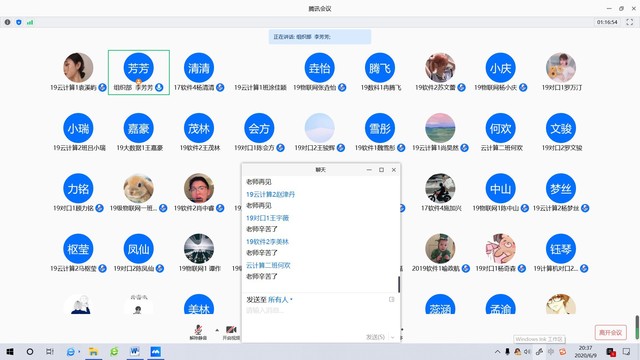Open the meeting info icon
640x360 pixels.
tap(7, 22)
